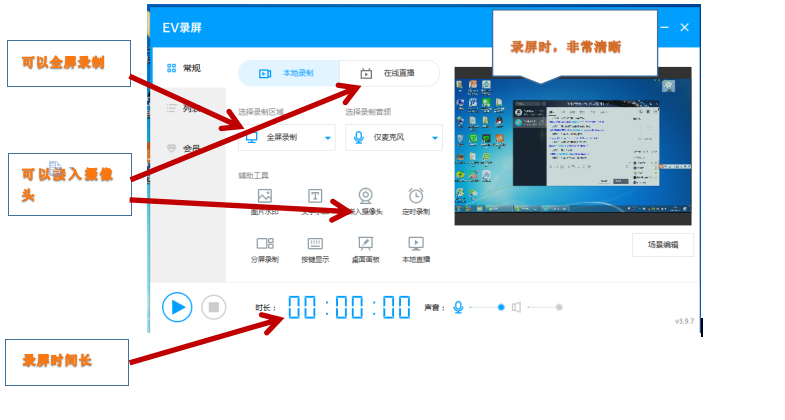
Task: Open the 定时录制 scheduled recording tool
Action: [x=416, y=196]
